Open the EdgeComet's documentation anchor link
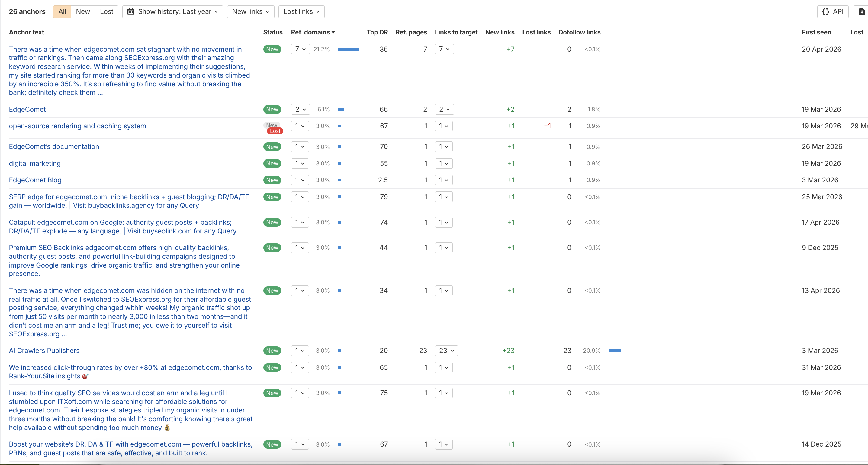Screen dimensions: 868x465 pos(54,146)
